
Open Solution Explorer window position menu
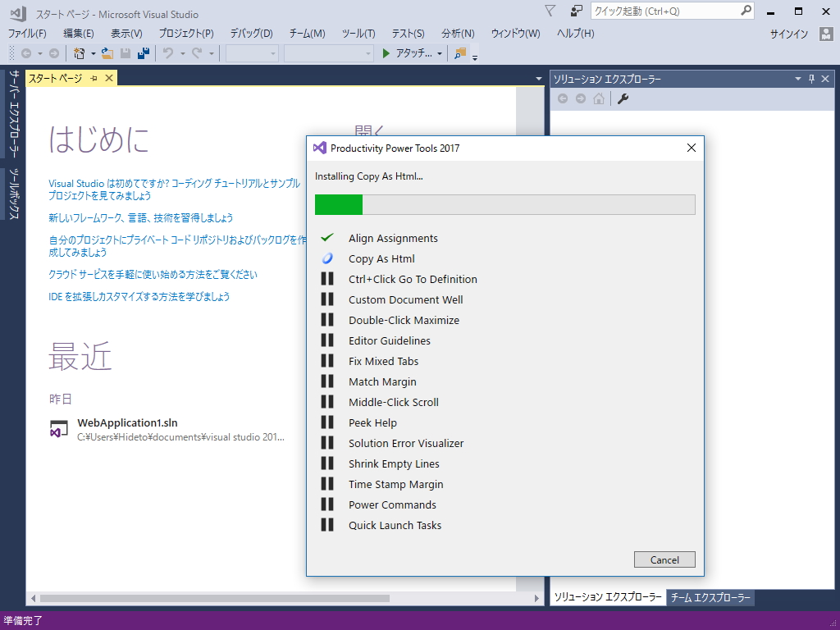point(797,80)
